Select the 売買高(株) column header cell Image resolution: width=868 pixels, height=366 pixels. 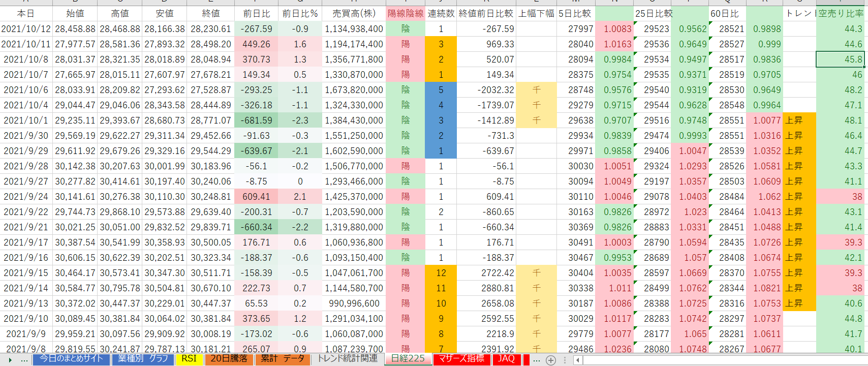(354, 14)
